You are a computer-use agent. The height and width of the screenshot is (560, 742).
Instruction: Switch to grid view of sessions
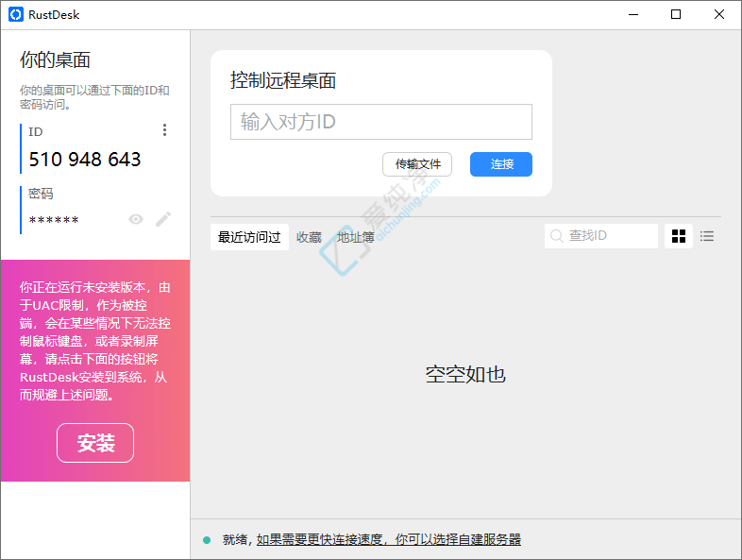[x=679, y=236]
